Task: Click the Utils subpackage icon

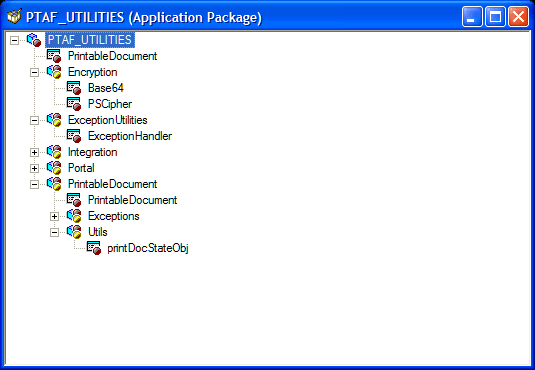Action: pos(74,232)
